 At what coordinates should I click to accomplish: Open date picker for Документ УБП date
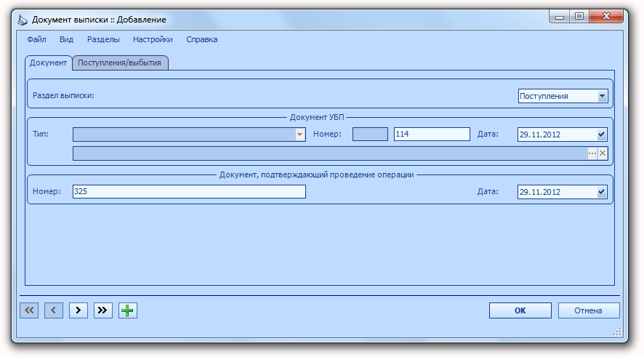tap(602, 135)
